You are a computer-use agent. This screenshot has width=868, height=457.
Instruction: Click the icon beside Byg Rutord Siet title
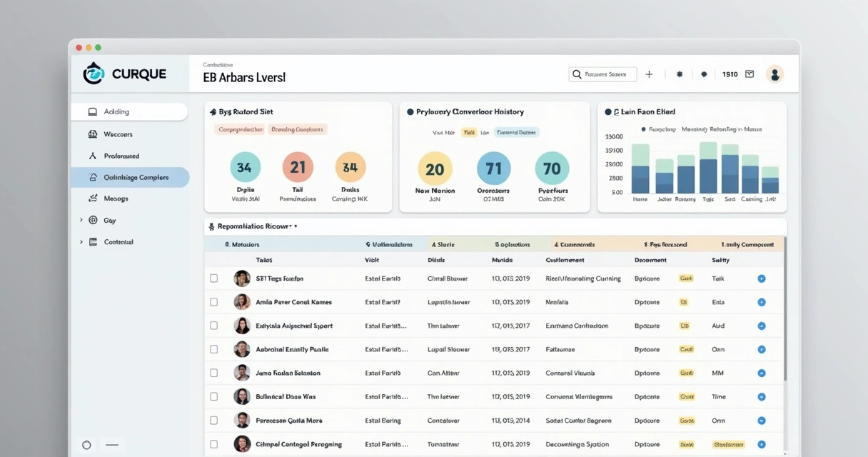(213, 112)
